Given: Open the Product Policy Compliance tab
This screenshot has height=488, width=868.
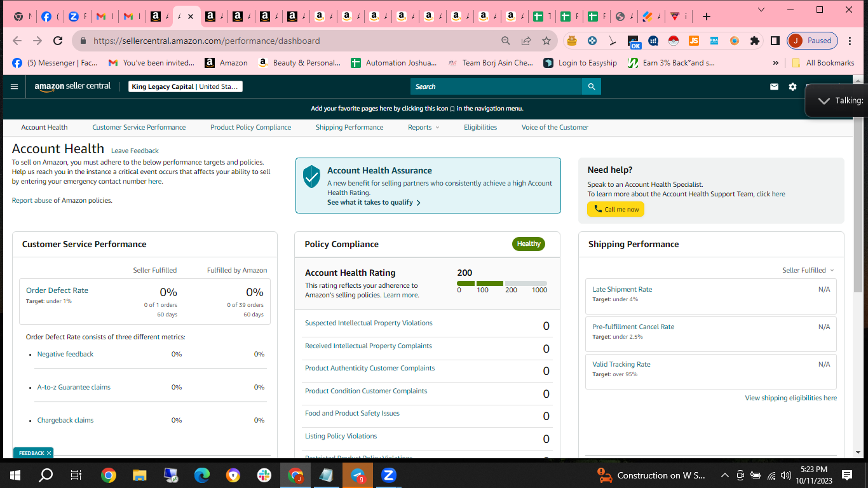Looking at the screenshot, I should pos(251,127).
